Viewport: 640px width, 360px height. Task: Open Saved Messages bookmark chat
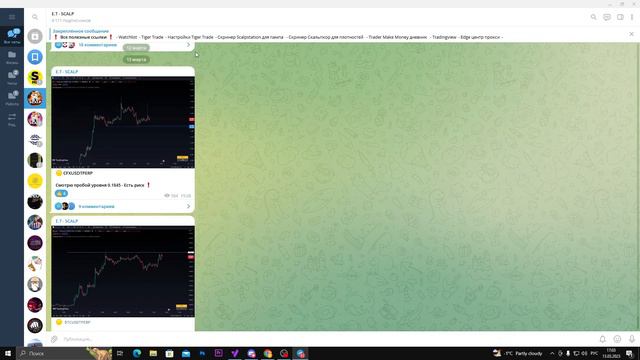coord(35,57)
